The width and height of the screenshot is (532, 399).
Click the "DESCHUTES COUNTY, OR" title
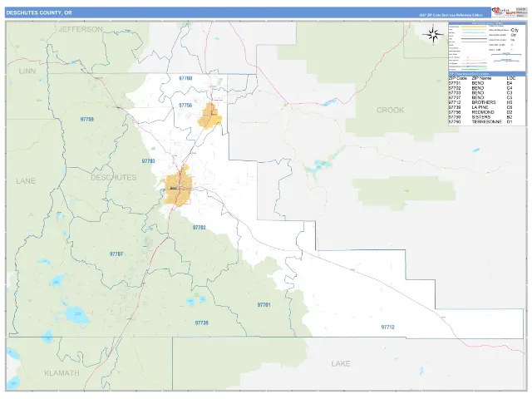tap(39, 13)
